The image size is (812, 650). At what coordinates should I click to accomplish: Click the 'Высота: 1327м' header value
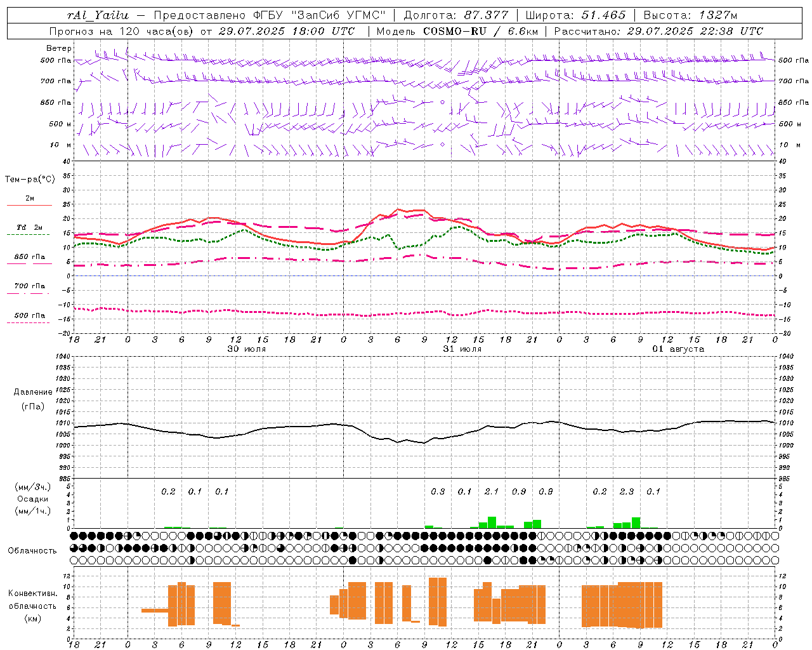pyautogui.click(x=690, y=15)
